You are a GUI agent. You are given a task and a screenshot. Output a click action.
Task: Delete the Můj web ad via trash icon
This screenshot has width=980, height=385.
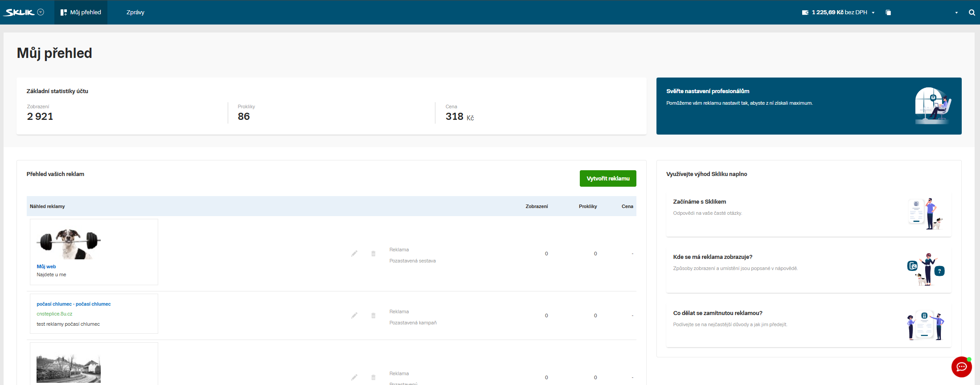373,254
